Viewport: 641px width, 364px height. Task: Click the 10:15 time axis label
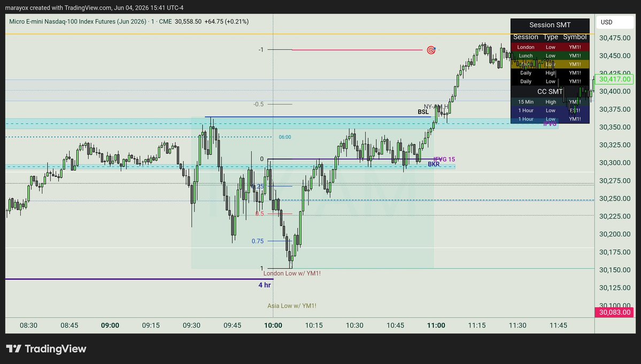point(314,326)
